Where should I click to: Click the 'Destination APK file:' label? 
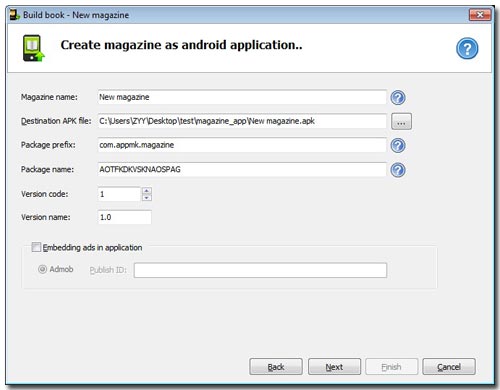pos(56,121)
